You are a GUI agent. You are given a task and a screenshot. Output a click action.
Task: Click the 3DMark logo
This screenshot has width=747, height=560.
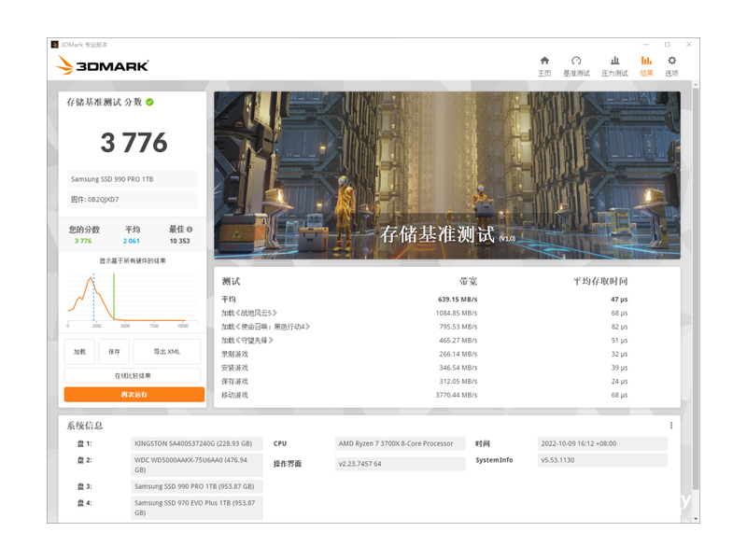click(x=103, y=65)
